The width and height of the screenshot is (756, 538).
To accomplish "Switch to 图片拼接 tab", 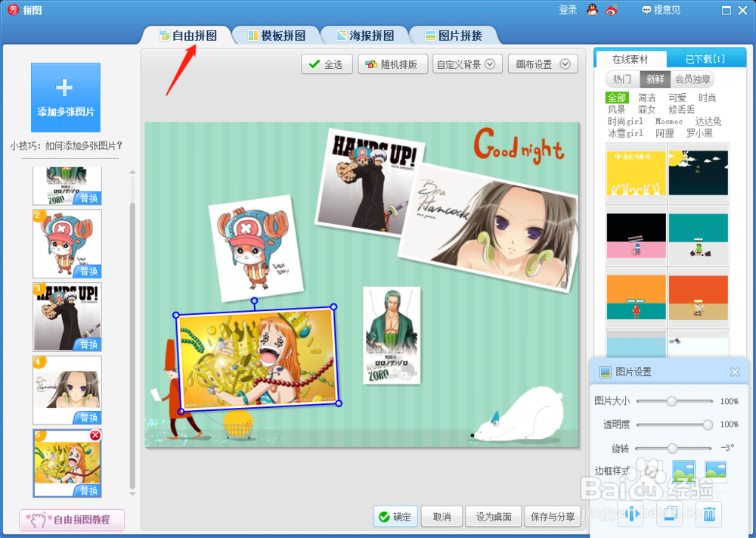I will (454, 36).
